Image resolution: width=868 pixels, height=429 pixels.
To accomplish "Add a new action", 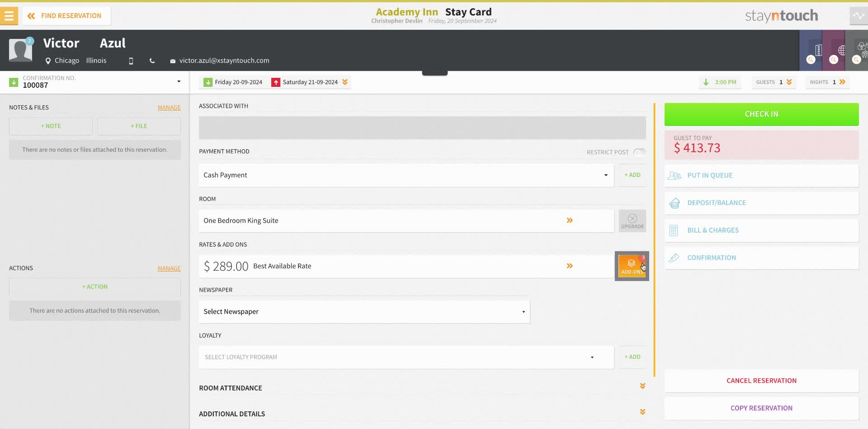I will pos(95,287).
